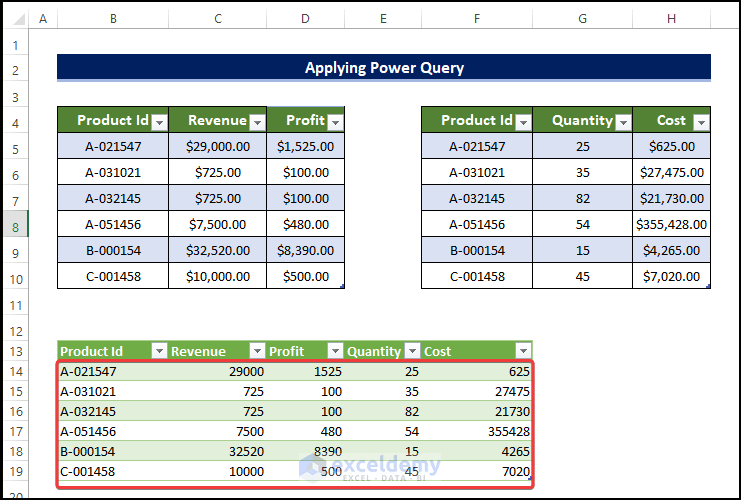Viewport: 741px width, 500px height.
Task: Select cell A-032145 in column F
Action: (477, 198)
